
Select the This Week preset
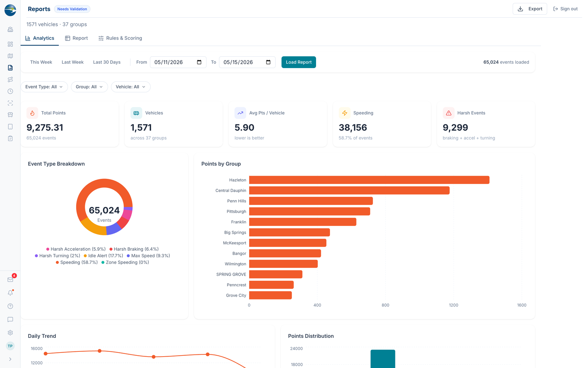(x=41, y=62)
